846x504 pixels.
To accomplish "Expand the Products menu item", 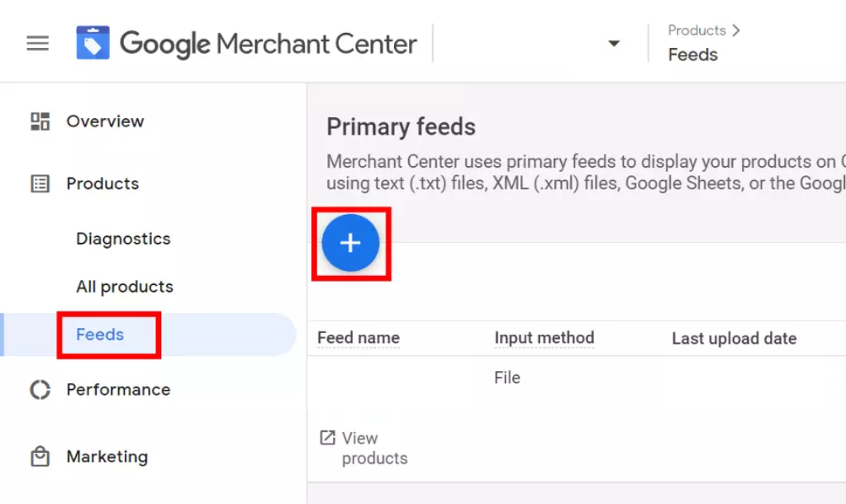I will pyautogui.click(x=102, y=184).
